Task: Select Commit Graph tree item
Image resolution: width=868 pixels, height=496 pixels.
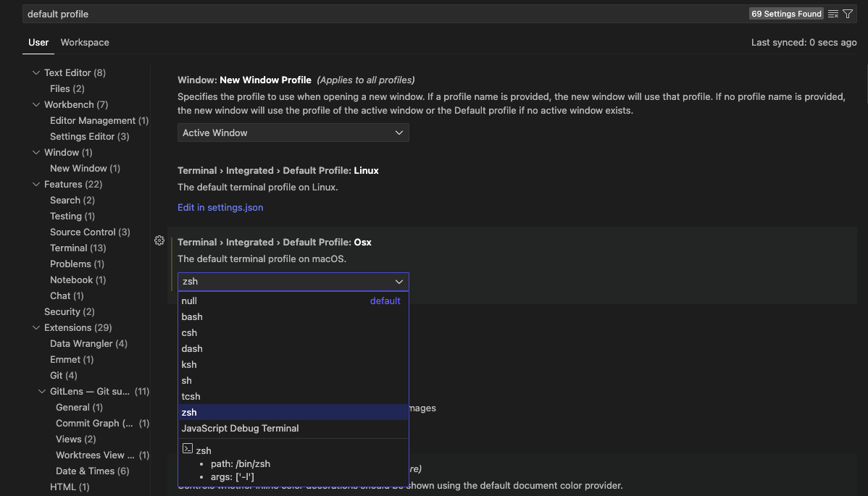Action: (x=102, y=424)
